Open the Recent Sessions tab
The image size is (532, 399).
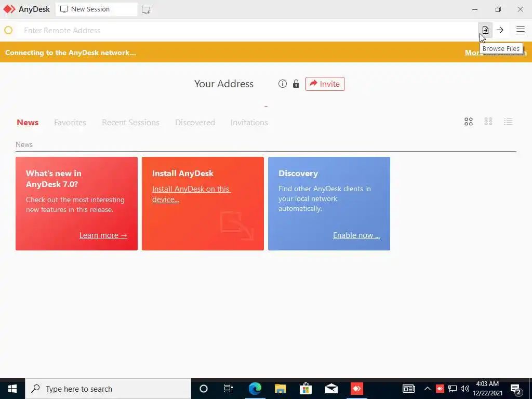pos(130,123)
